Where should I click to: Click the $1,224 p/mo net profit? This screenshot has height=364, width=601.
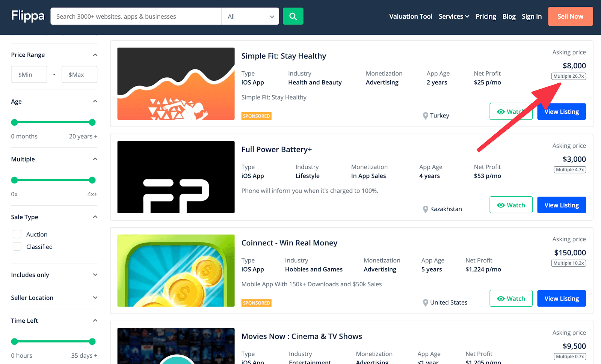pyautogui.click(x=483, y=269)
